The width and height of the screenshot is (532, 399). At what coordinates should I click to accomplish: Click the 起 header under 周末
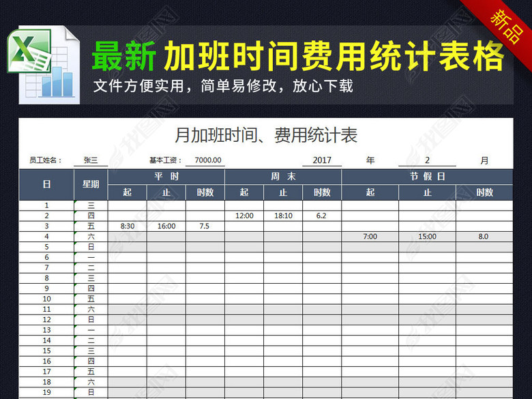244,192
